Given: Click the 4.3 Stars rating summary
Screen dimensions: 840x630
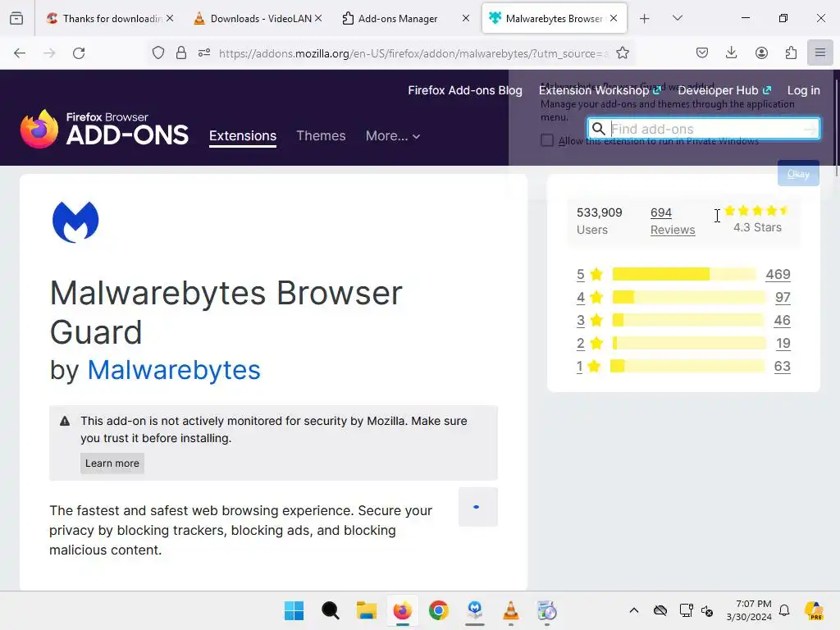Looking at the screenshot, I should [x=757, y=220].
